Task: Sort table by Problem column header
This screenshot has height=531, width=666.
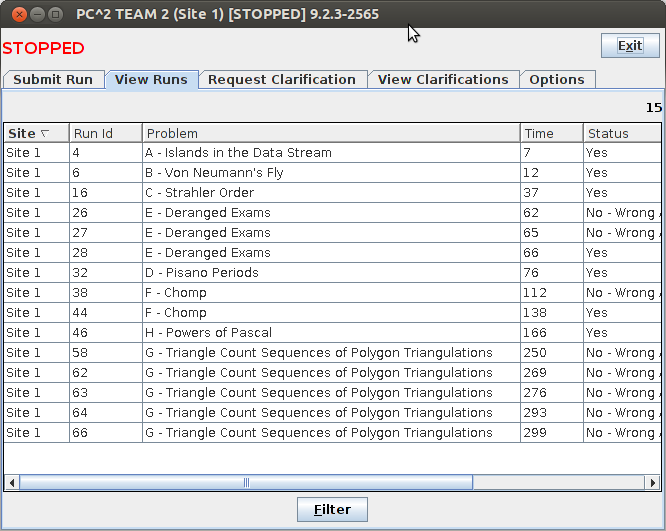Action: tap(330, 133)
